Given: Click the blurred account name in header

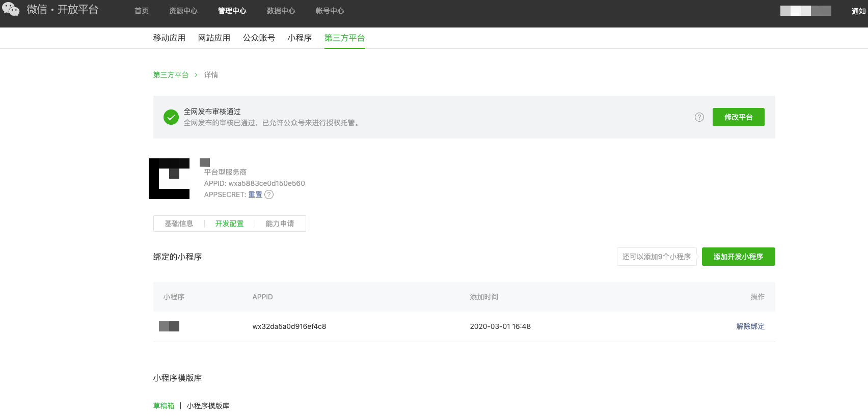Looking at the screenshot, I should [x=806, y=11].
